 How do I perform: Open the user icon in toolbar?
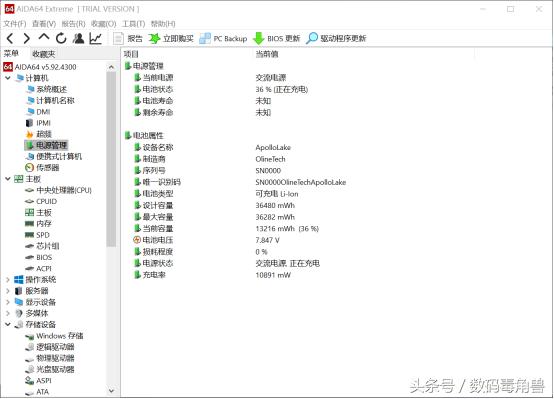click(78, 38)
